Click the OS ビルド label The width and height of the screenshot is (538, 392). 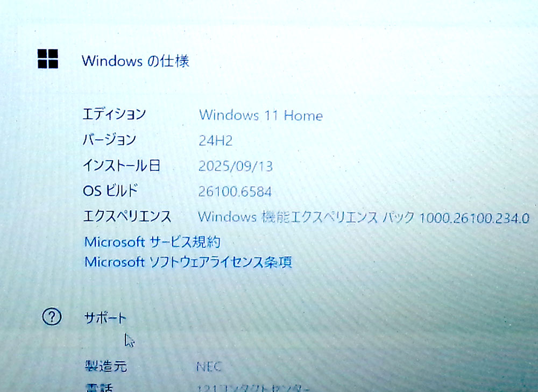[110, 191]
